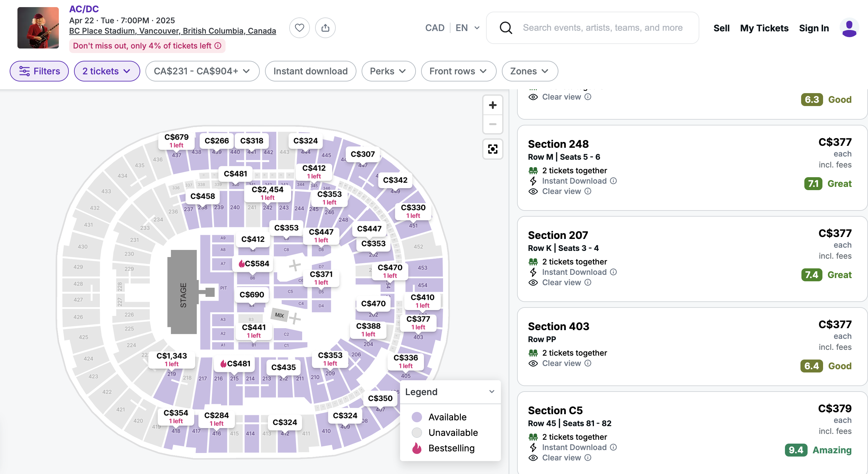Expand the 2 tickets quantity dropdown
Image resolution: width=868 pixels, height=474 pixels.
[x=107, y=71]
